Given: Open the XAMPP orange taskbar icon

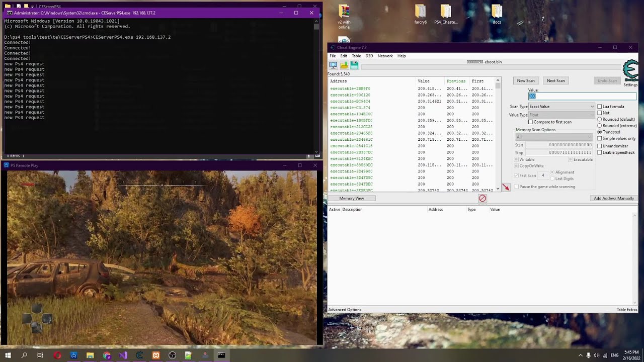Looking at the screenshot, I should click(156, 355).
